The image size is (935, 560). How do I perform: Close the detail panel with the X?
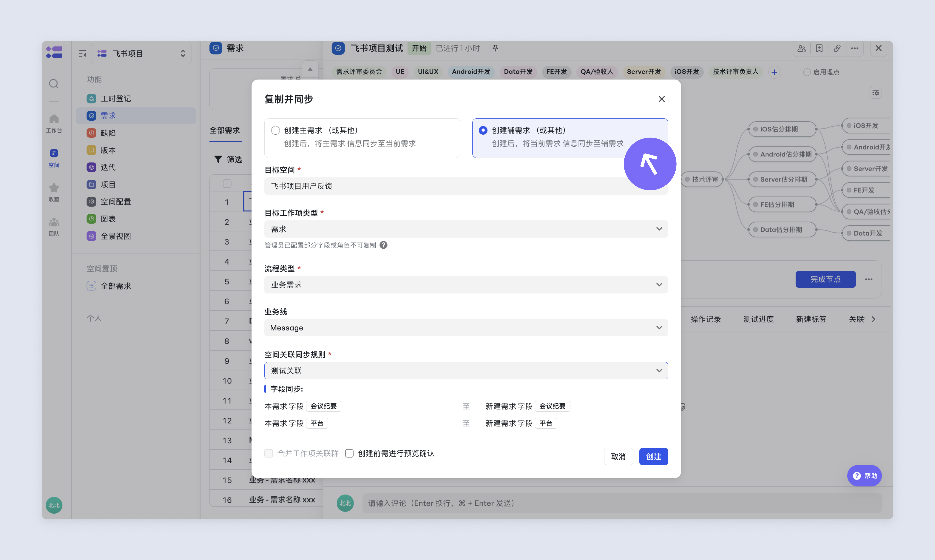tap(878, 48)
